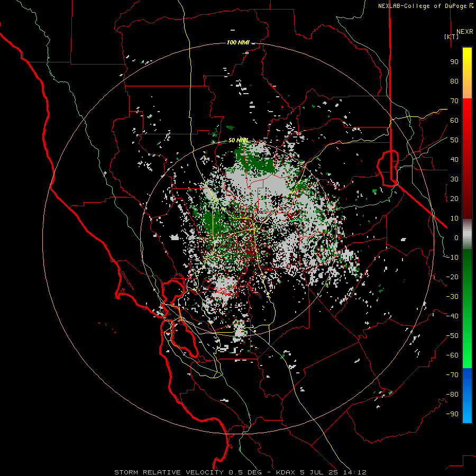Image resolution: width=476 pixels, height=476 pixels.
Task: Click the positive 50 scale value
Action: coord(454,140)
